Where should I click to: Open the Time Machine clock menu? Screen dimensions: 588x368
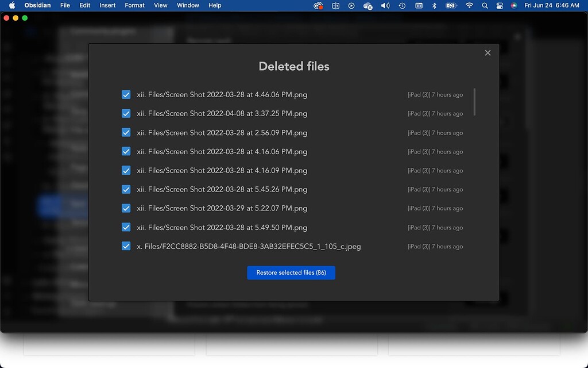[401, 5]
